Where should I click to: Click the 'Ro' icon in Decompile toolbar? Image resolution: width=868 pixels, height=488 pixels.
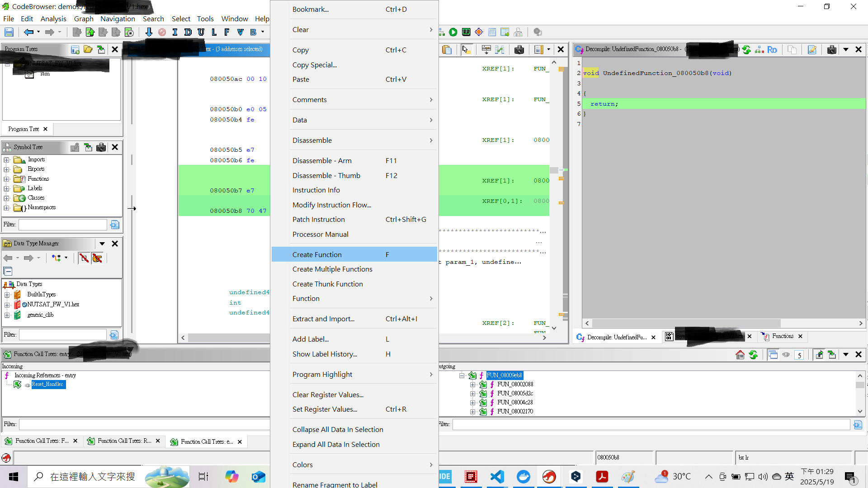(772, 50)
